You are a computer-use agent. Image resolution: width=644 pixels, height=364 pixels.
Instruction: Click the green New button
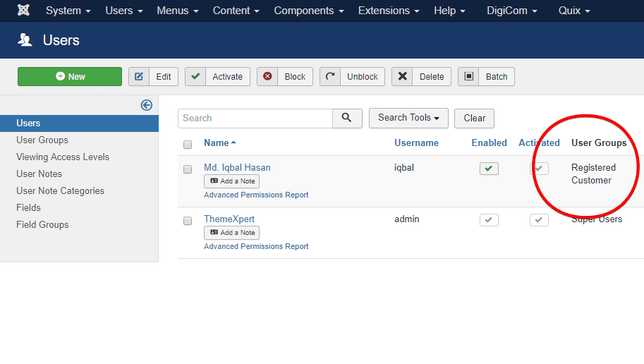tap(70, 77)
